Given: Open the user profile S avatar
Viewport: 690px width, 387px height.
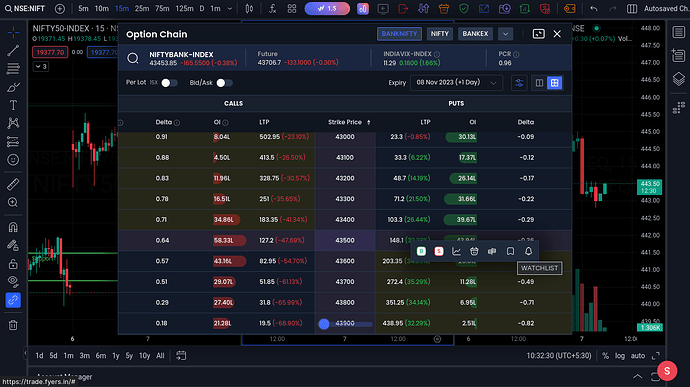Looking at the screenshot, I should [667, 371].
